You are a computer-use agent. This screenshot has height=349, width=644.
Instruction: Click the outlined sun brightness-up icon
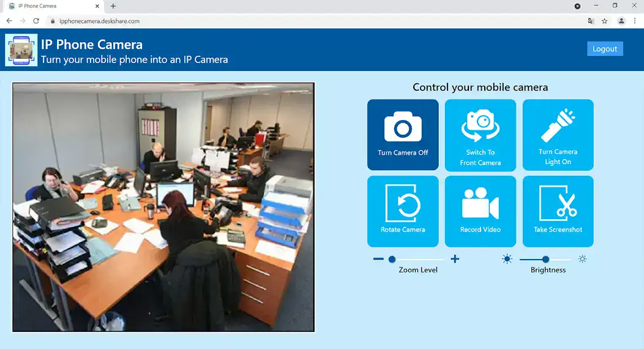[x=582, y=259]
